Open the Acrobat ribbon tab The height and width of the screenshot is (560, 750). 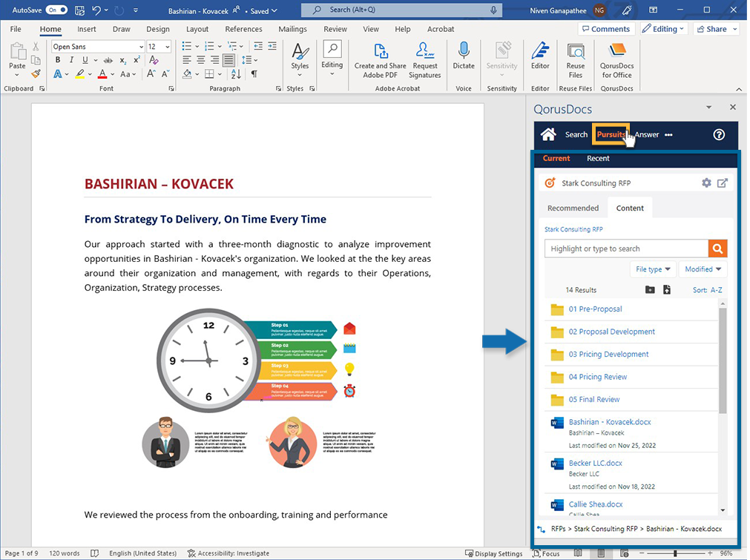click(x=441, y=29)
